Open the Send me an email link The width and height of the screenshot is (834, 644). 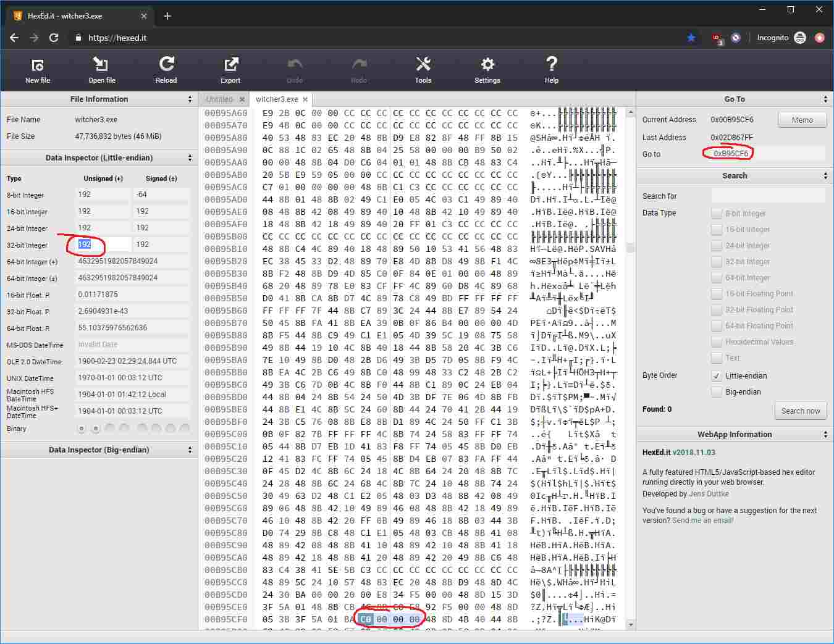tap(702, 521)
